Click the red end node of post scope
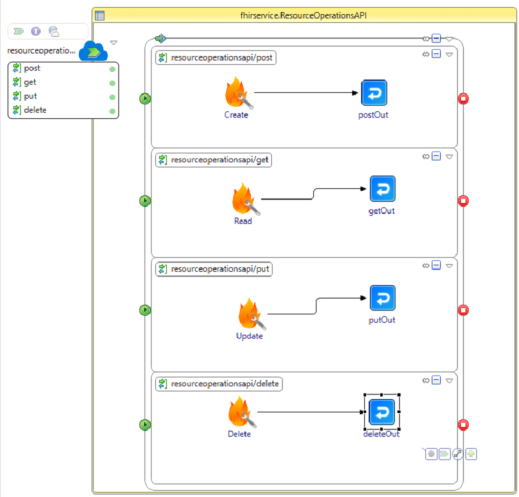Image resolution: width=519 pixels, height=497 pixels. tap(463, 99)
